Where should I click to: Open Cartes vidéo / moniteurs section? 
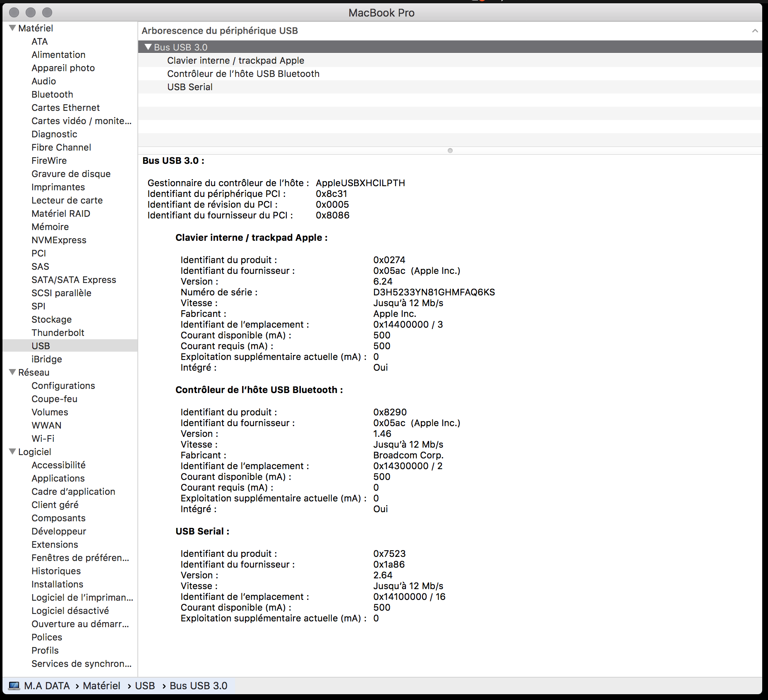pyautogui.click(x=82, y=121)
